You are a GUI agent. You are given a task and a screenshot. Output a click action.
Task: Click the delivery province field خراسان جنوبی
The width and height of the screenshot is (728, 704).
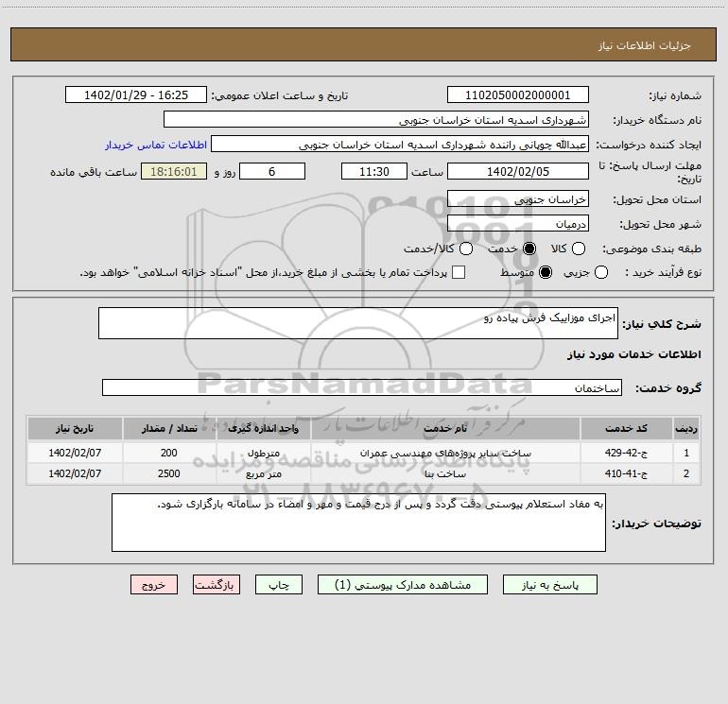click(x=518, y=198)
